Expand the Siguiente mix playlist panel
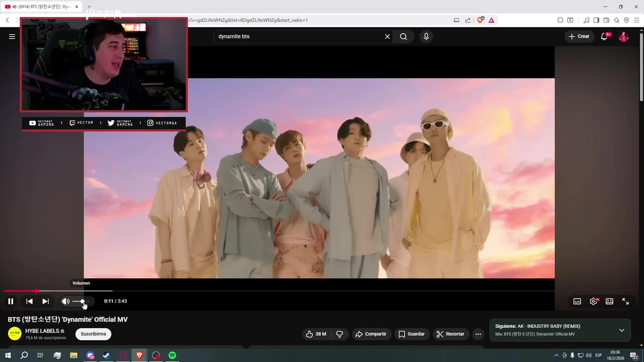 [x=621, y=330]
